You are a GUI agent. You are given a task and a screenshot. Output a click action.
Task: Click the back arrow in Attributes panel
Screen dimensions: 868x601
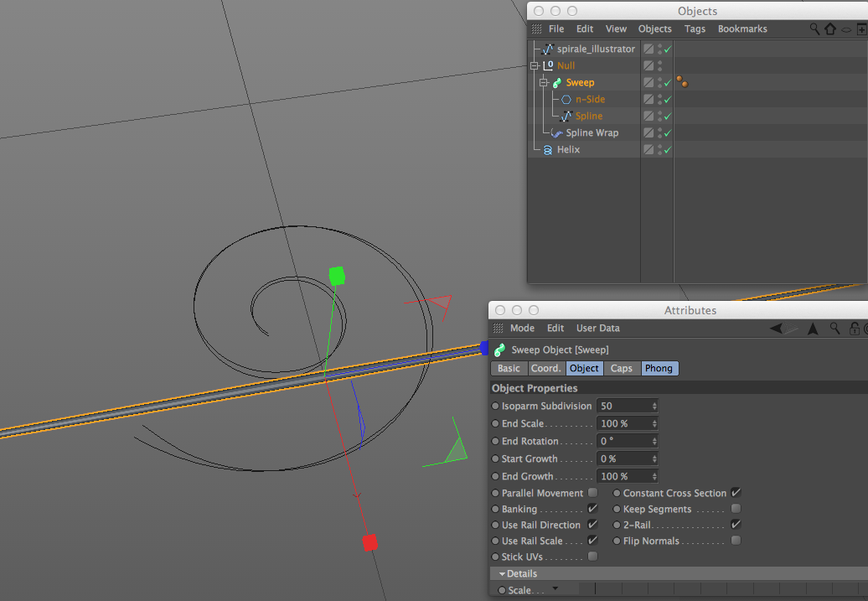pyautogui.click(x=777, y=329)
